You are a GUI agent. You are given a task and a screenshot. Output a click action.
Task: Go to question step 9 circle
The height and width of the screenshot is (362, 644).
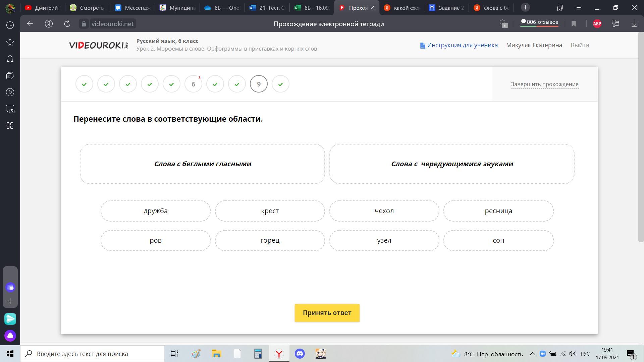point(259,84)
